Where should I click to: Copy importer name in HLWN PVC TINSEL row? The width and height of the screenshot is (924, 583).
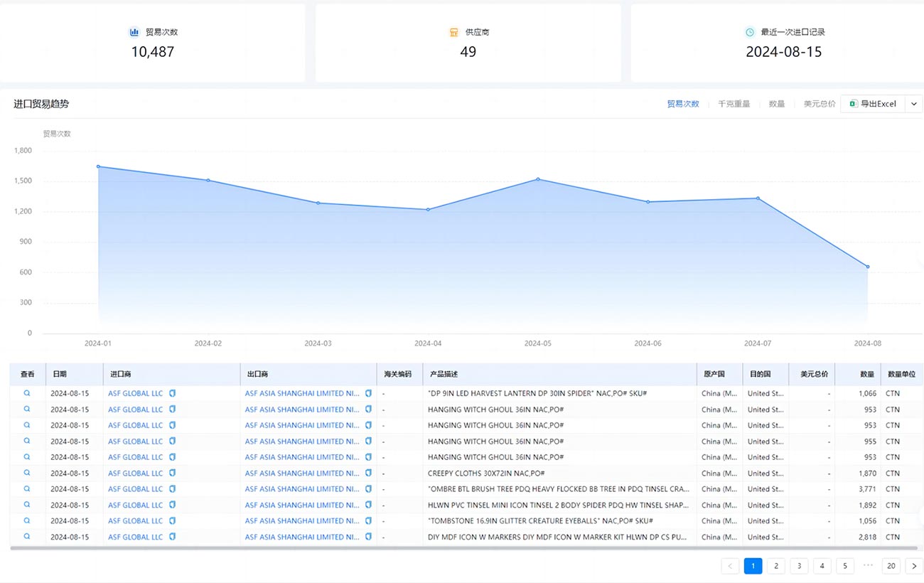pyautogui.click(x=172, y=505)
